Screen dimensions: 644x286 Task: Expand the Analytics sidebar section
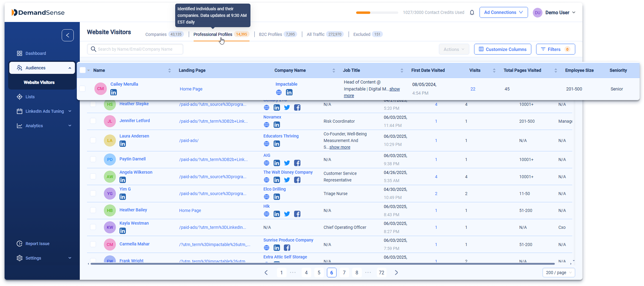click(x=70, y=125)
